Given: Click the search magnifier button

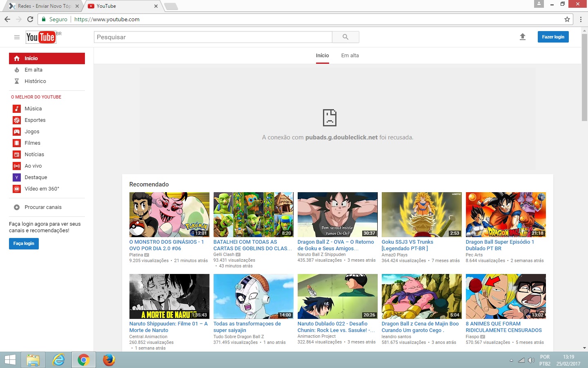Looking at the screenshot, I should tap(345, 37).
